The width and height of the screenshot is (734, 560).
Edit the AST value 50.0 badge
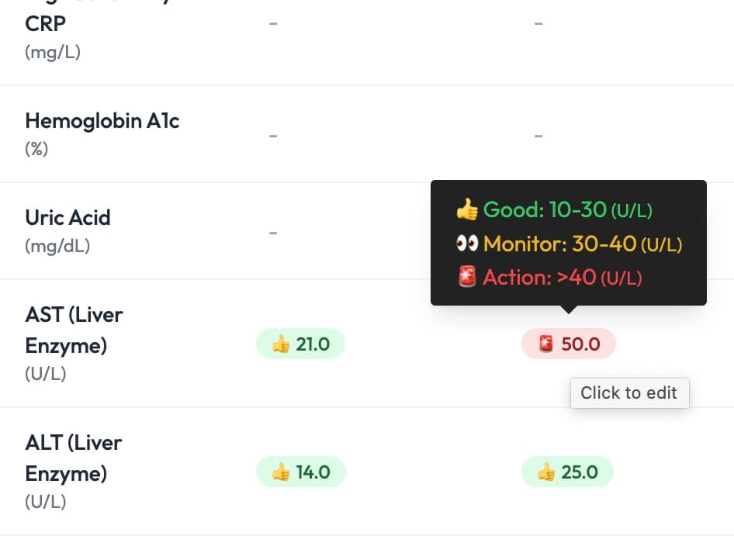(x=568, y=344)
